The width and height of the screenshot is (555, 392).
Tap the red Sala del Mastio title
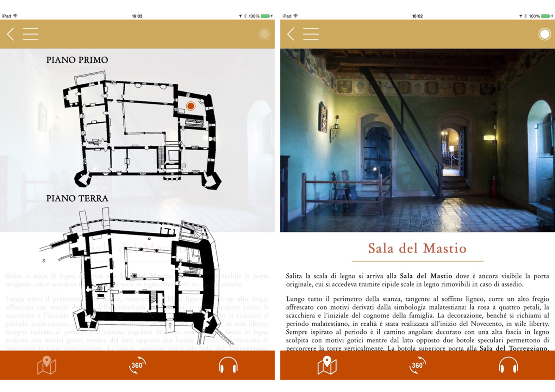(x=417, y=248)
